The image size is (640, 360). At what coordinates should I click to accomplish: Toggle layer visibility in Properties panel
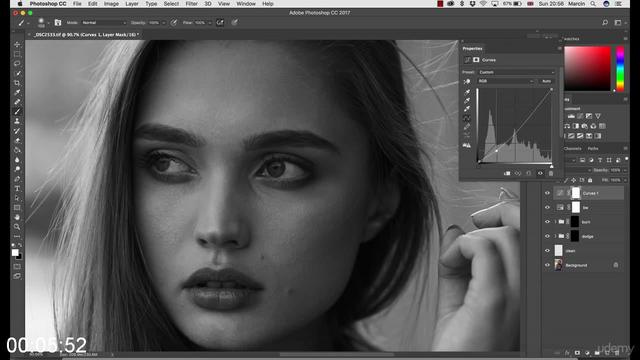540,173
